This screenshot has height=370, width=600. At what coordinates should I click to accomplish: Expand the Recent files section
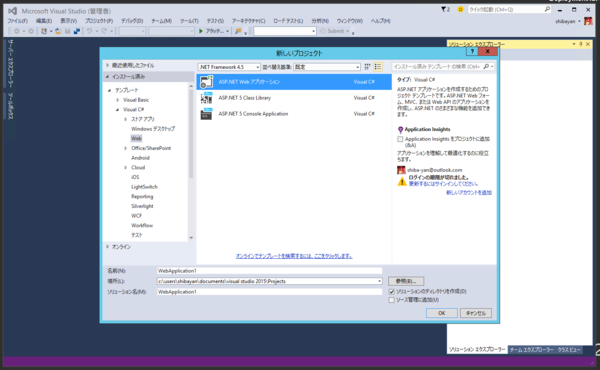point(108,65)
